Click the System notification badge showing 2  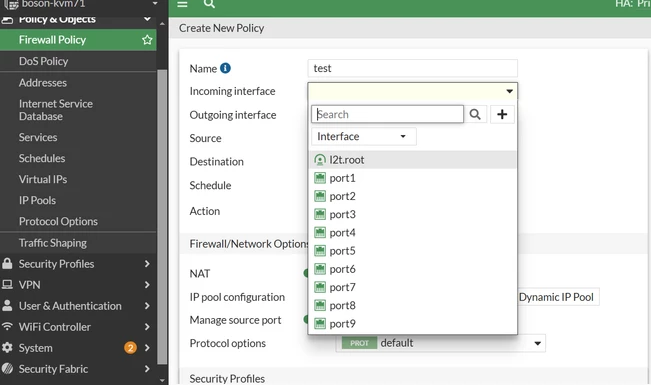tap(130, 348)
